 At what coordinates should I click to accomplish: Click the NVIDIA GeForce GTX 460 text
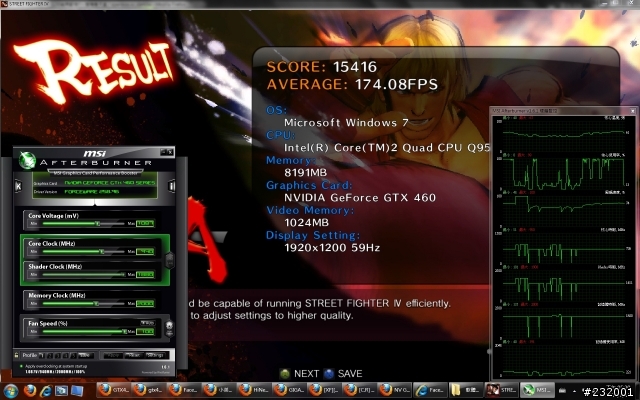[360, 198]
